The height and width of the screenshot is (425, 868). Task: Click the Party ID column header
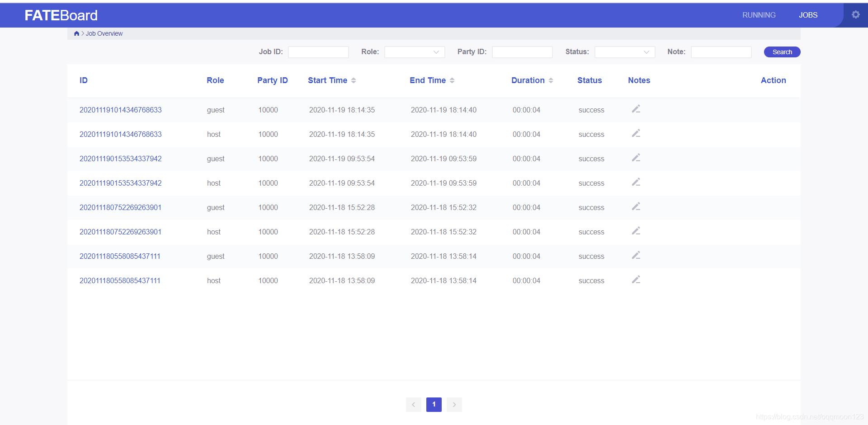273,80
